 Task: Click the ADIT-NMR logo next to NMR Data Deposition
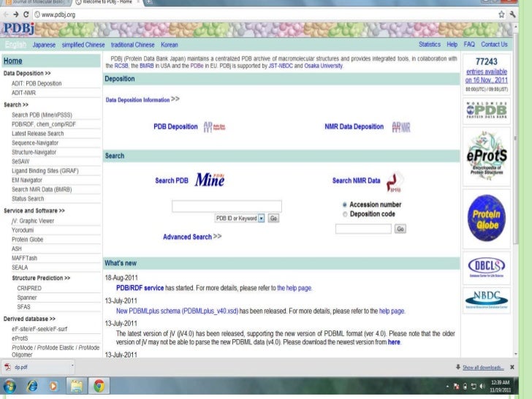point(401,127)
